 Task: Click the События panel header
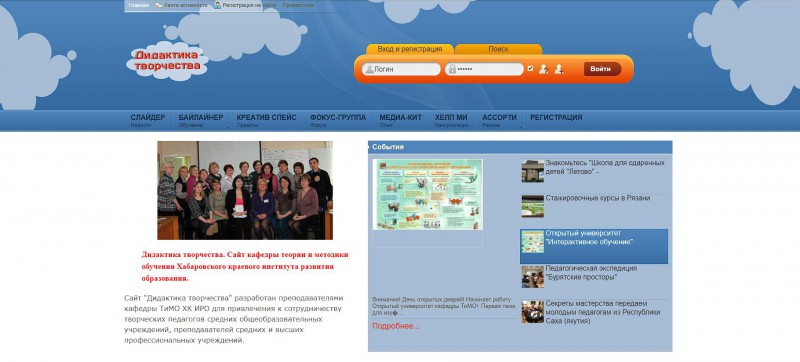pyautogui.click(x=520, y=147)
